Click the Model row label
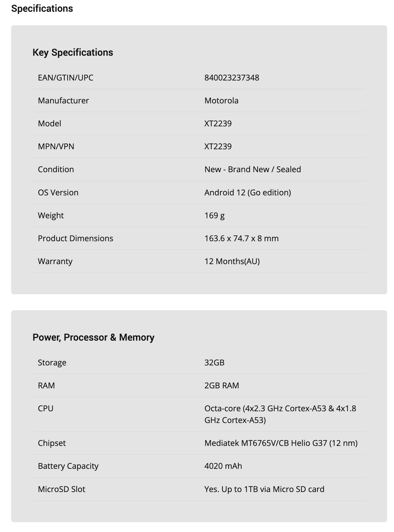Viewport: 394px width, 532px height. 49,123
